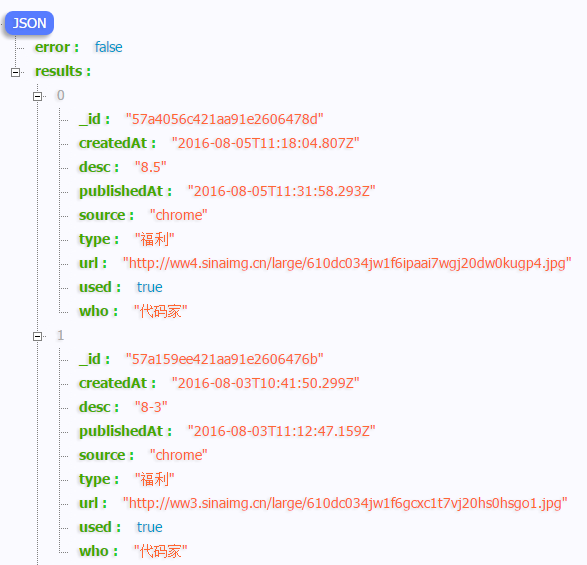Click the first item's who value 代码家
This screenshot has width=587, height=565.
click(161, 311)
